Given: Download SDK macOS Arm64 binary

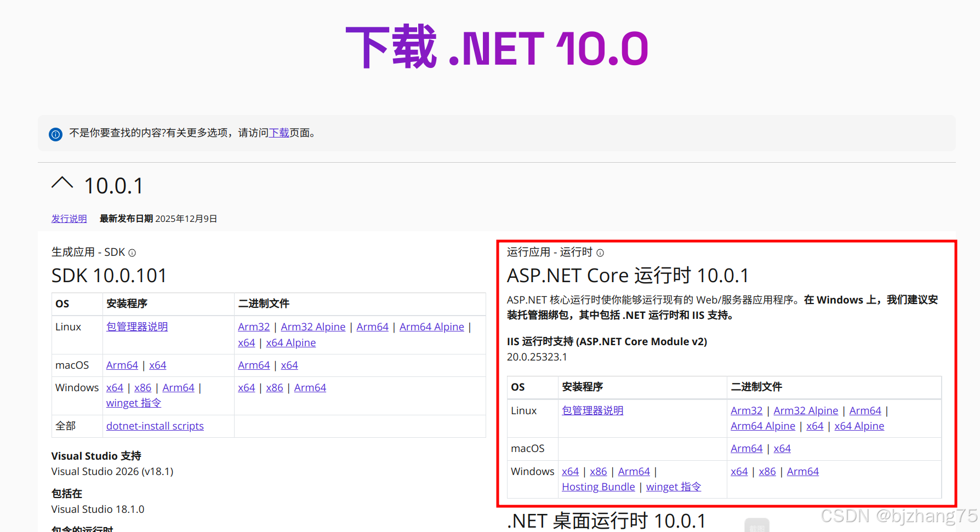Looking at the screenshot, I should tap(254, 365).
